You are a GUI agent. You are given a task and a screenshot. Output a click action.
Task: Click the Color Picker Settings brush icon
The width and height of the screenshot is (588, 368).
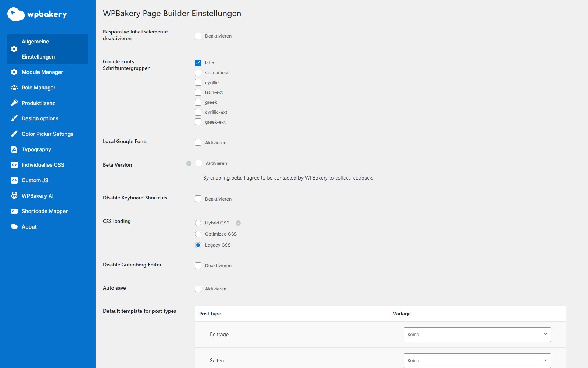[x=14, y=134]
